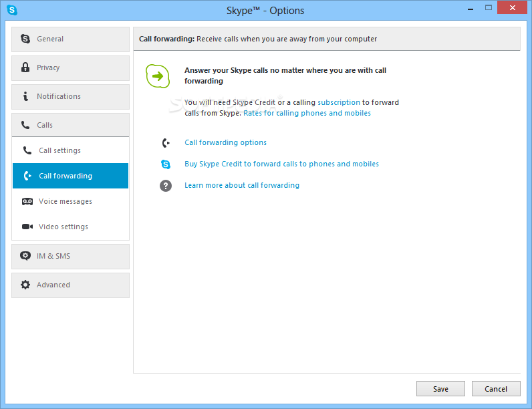Click the Voice messages cassette icon
This screenshot has width=532, height=409.
tap(27, 201)
